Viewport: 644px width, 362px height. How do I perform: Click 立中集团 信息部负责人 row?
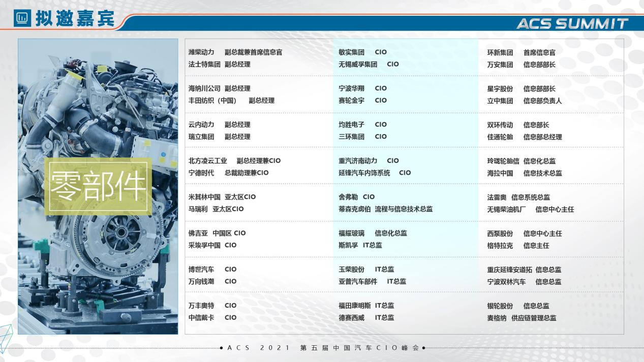(x=525, y=101)
